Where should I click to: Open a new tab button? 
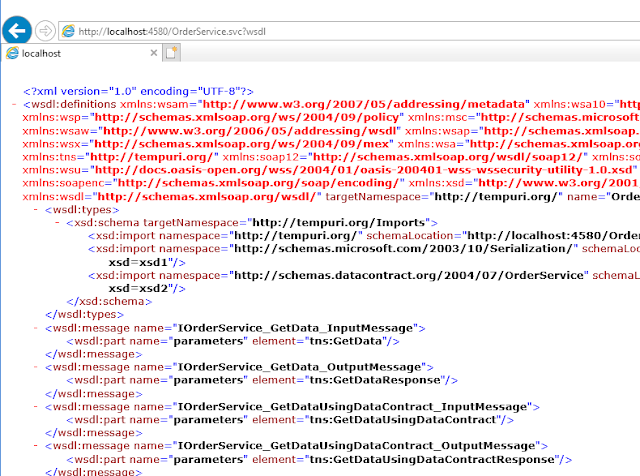click(x=171, y=53)
